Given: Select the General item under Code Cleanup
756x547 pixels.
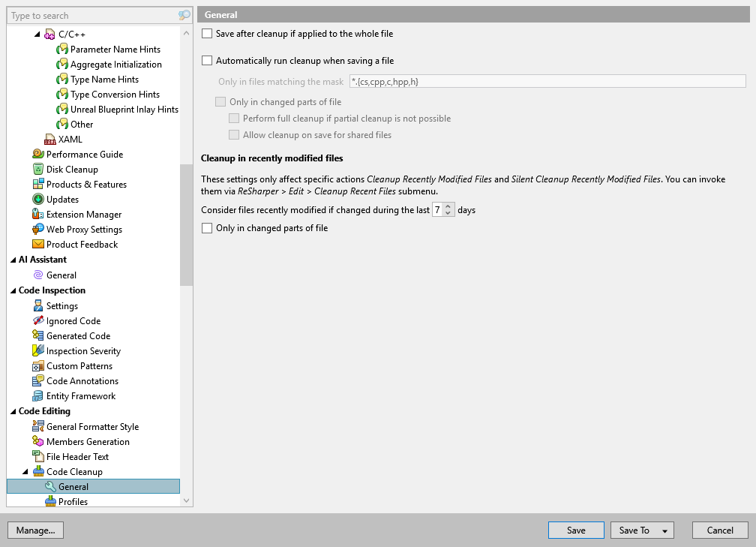Looking at the screenshot, I should [x=93, y=487].
